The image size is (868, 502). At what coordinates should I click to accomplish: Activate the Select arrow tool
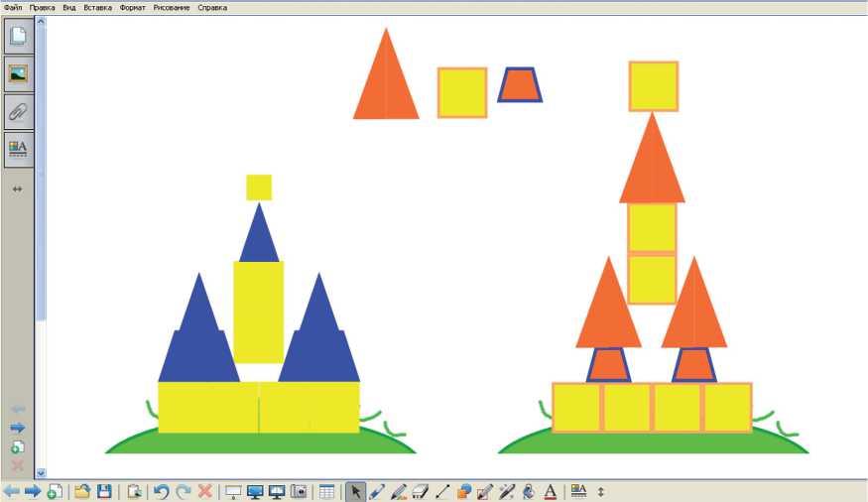coord(355,491)
